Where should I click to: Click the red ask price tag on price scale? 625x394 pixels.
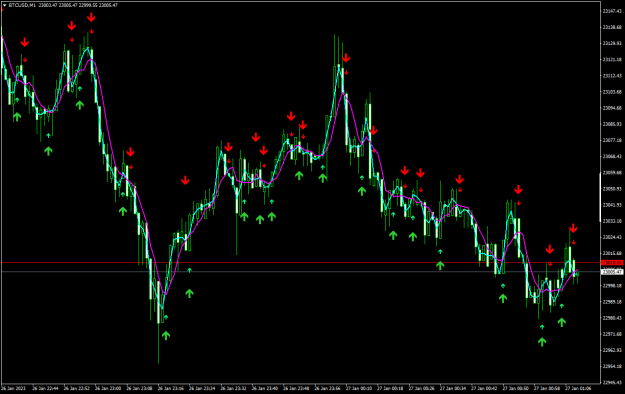click(612, 263)
